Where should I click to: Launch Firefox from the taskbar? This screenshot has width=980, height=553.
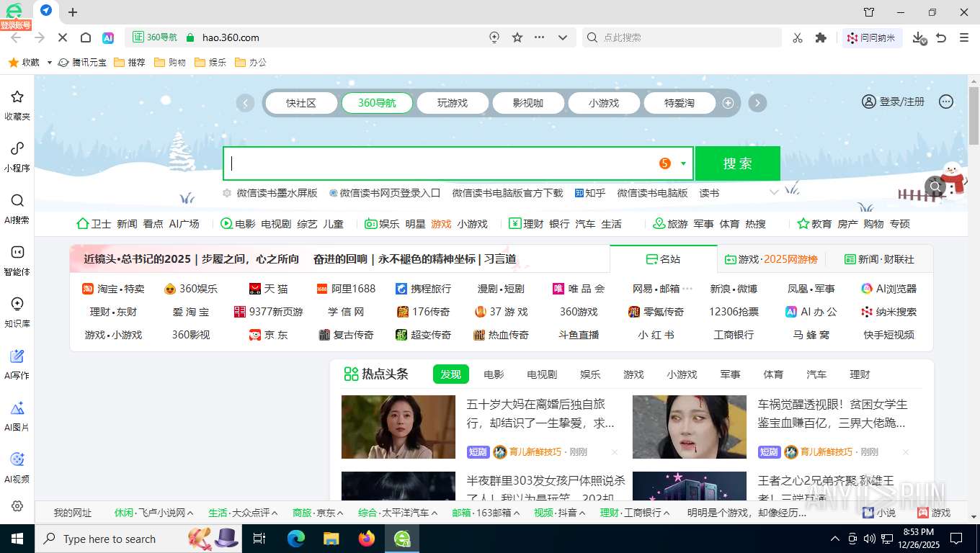pyautogui.click(x=367, y=539)
